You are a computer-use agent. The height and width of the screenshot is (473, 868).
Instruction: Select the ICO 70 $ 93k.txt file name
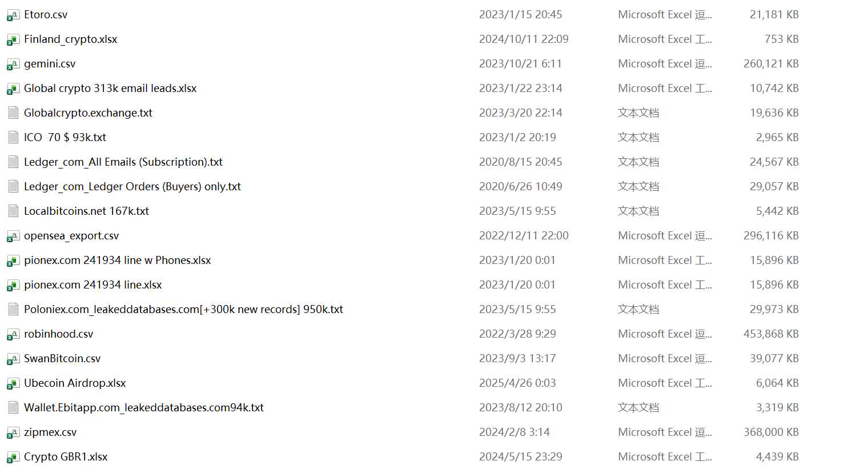click(x=65, y=138)
